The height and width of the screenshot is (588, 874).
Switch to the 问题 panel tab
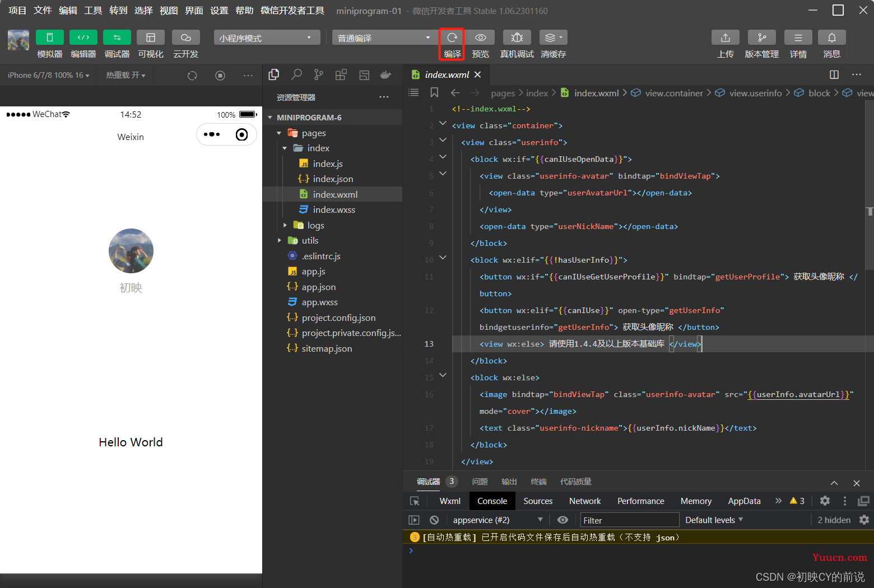(480, 482)
